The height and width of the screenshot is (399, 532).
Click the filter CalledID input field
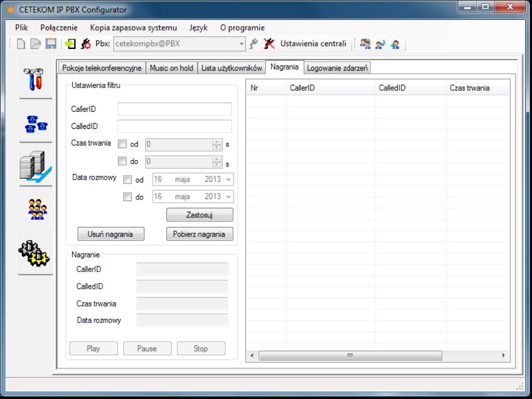pyautogui.click(x=175, y=126)
